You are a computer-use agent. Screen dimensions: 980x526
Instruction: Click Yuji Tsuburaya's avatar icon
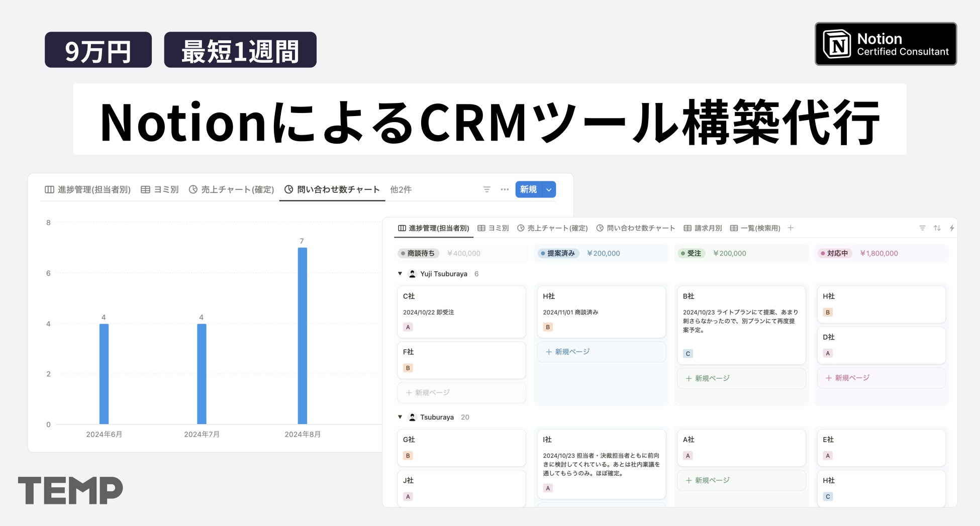click(x=412, y=274)
